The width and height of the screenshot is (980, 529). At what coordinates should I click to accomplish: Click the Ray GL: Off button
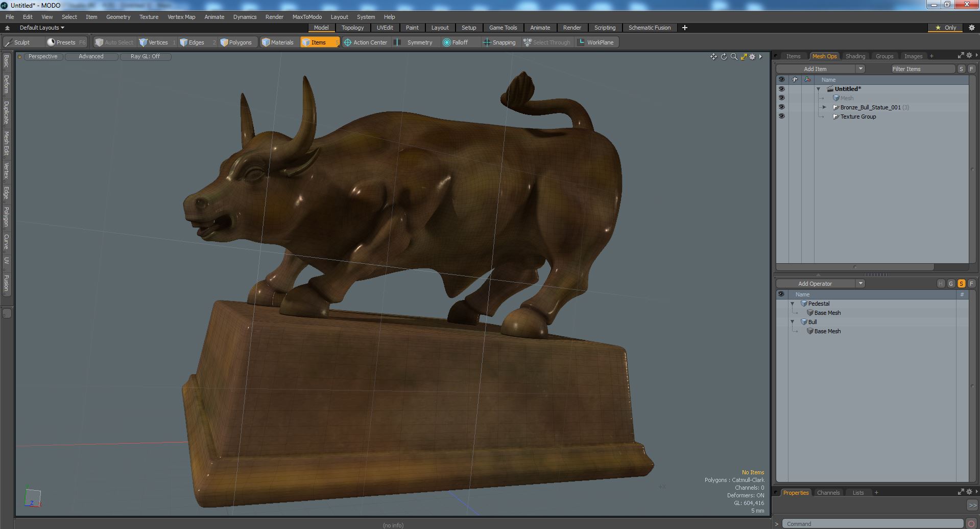(x=145, y=57)
